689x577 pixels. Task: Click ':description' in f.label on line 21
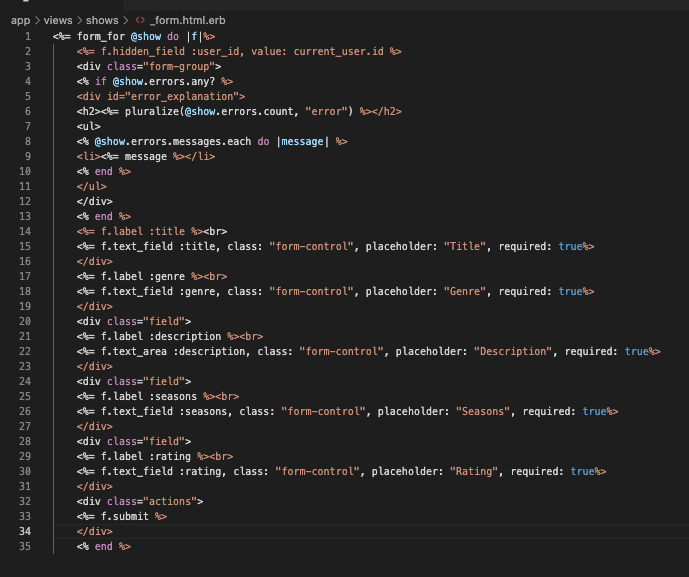tap(185, 337)
